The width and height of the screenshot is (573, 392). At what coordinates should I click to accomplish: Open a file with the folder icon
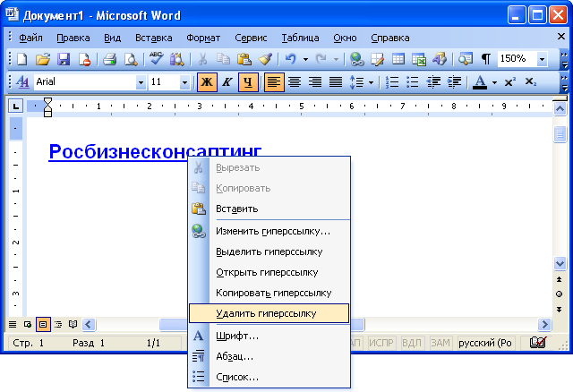tap(43, 59)
